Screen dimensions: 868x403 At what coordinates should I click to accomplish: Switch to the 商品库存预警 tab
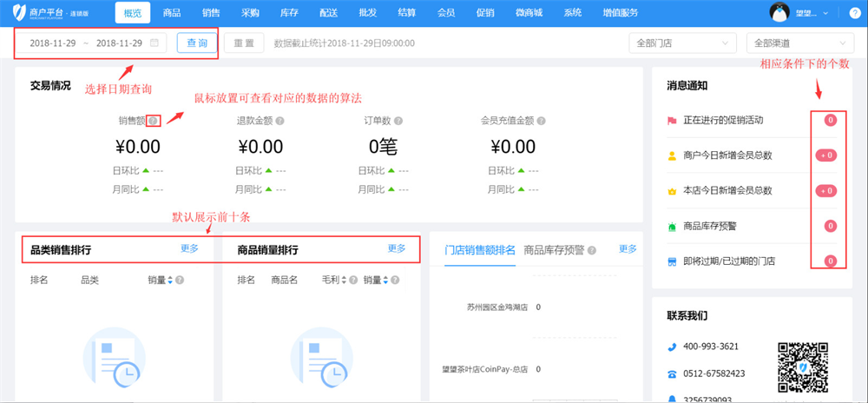[x=554, y=250]
